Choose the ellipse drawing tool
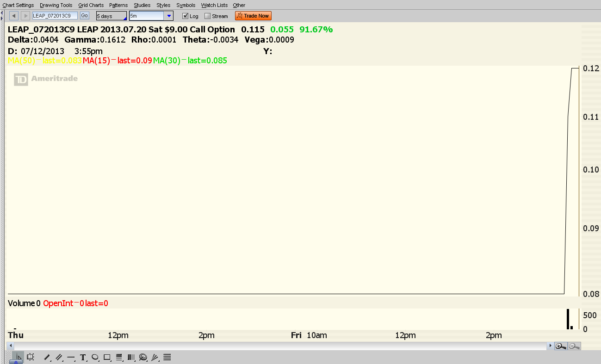The width and height of the screenshot is (601, 364). click(x=95, y=357)
